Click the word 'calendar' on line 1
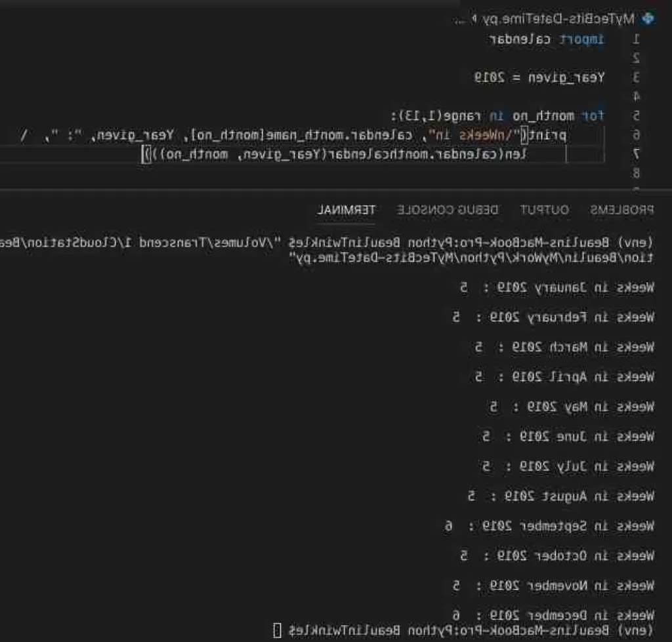This screenshot has height=642, width=672. pos(520,39)
